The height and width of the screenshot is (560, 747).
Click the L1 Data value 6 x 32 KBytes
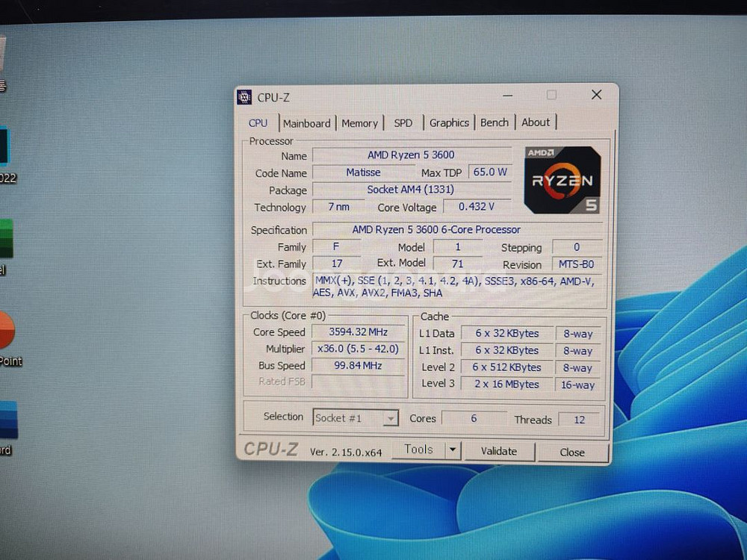(507, 333)
